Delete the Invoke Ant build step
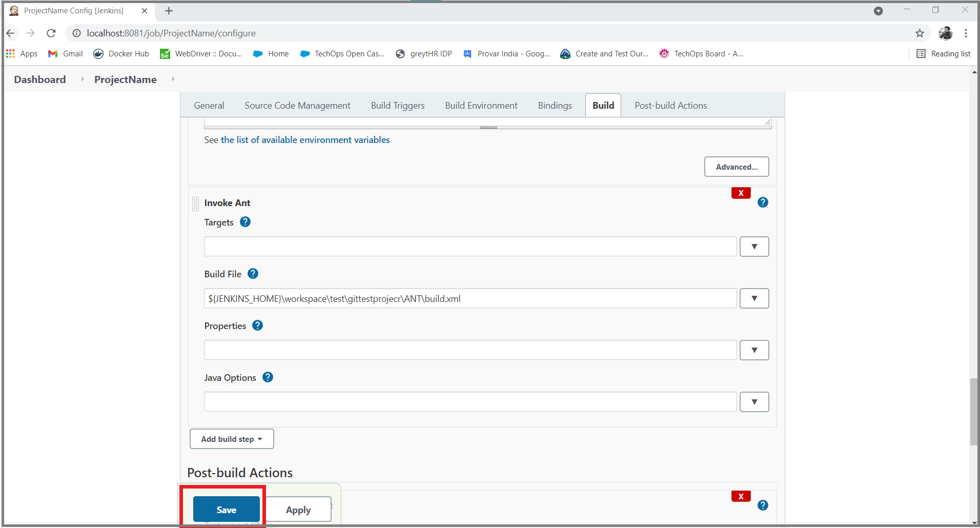The width and height of the screenshot is (980, 528). (x=741, y=193)
